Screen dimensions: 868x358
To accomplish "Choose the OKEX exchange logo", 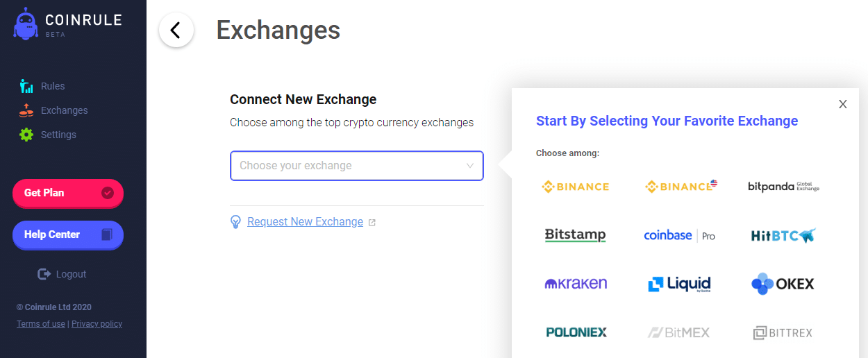I will (783, 284).
